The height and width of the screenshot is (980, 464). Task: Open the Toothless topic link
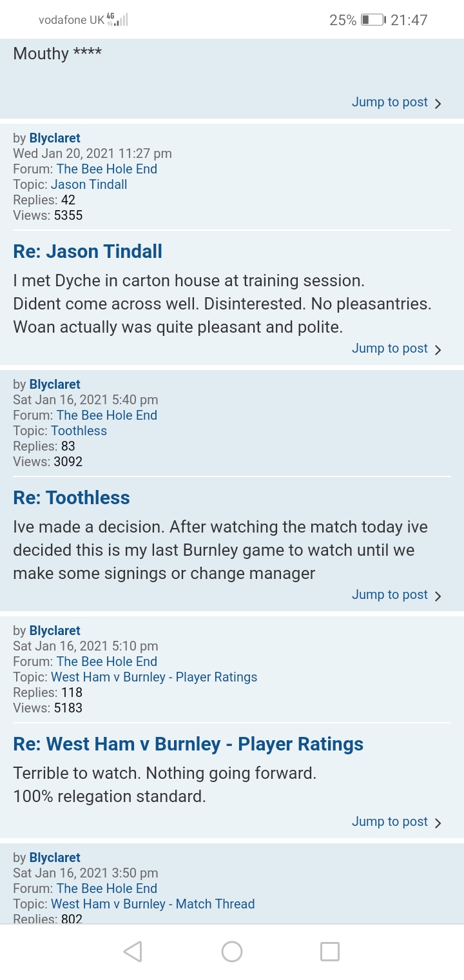pyautogui.click(x=79, y=431)
